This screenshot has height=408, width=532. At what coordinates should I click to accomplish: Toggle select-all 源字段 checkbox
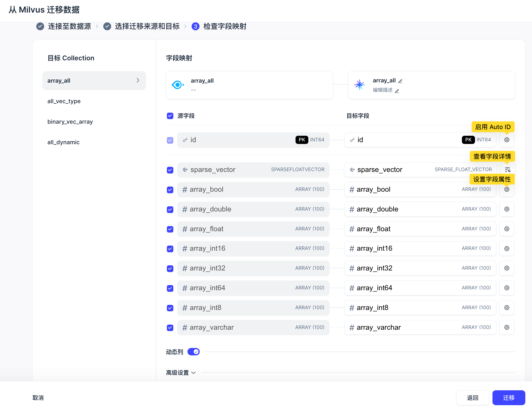[170, 116]
